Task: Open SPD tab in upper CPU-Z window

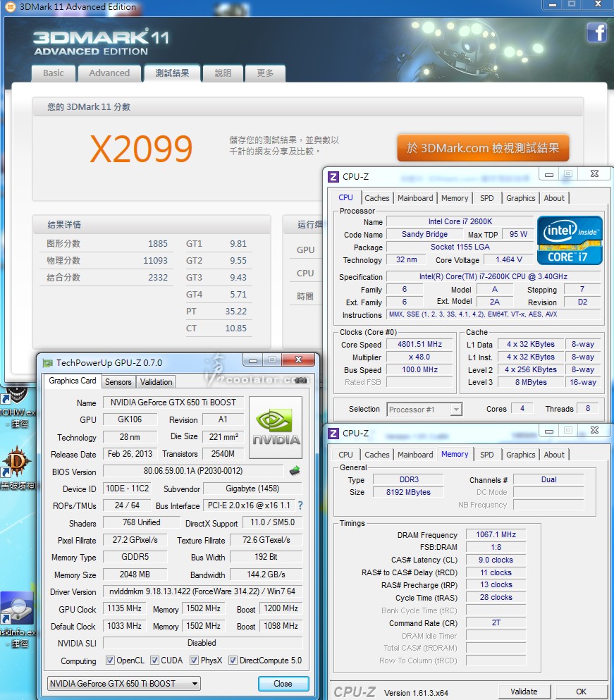Action: point(486,198)
